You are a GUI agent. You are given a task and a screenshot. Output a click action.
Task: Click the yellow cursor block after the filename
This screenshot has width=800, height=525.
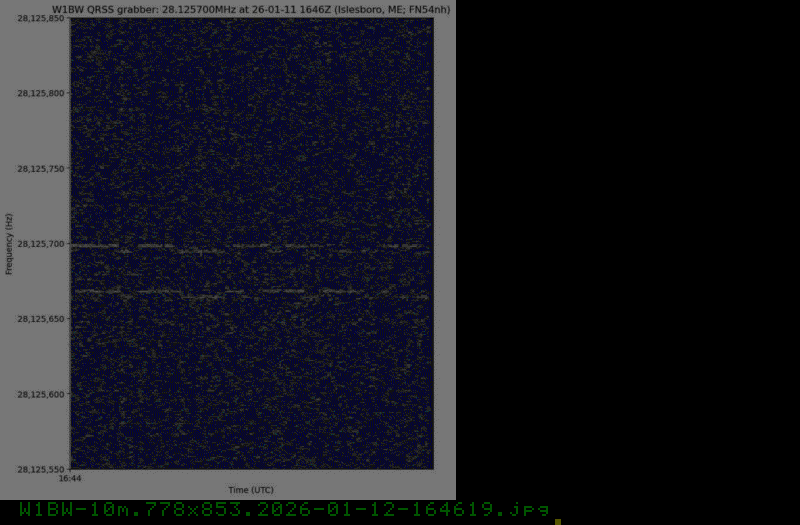(558, 521)
